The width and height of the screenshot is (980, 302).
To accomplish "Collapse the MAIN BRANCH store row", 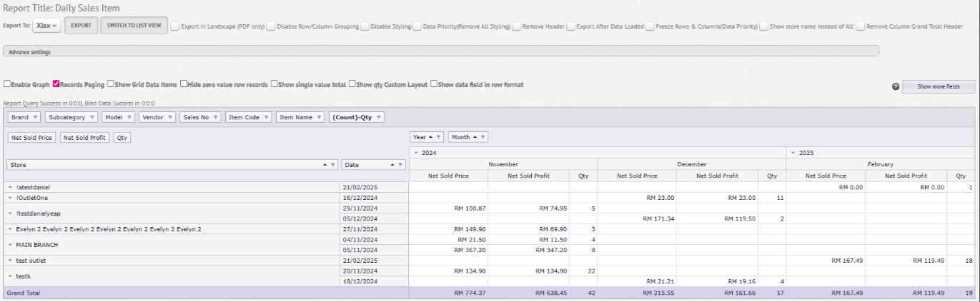I will point(10,245).
